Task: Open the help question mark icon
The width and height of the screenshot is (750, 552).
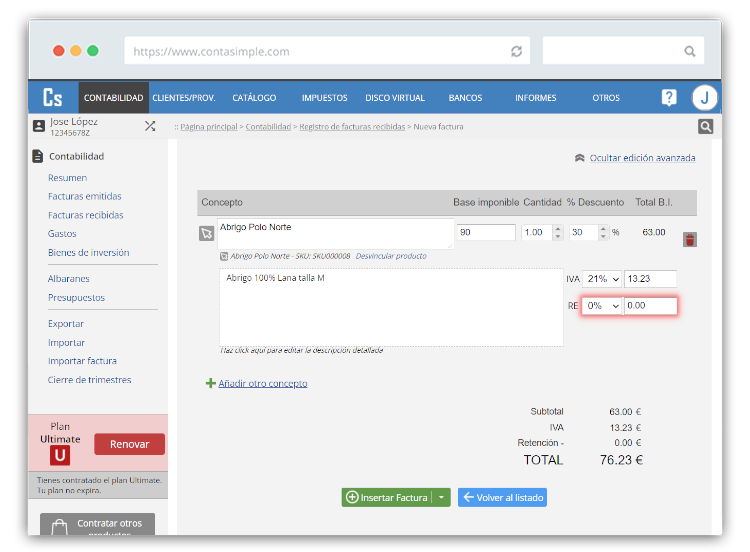Action: point(669,98)
